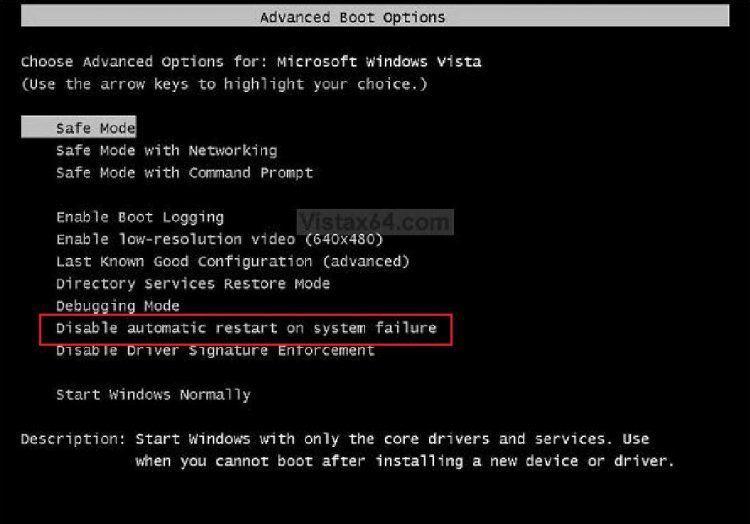The image size is (750, 524).
Task: Click the description's second line about new device
Action: [404, 461]
